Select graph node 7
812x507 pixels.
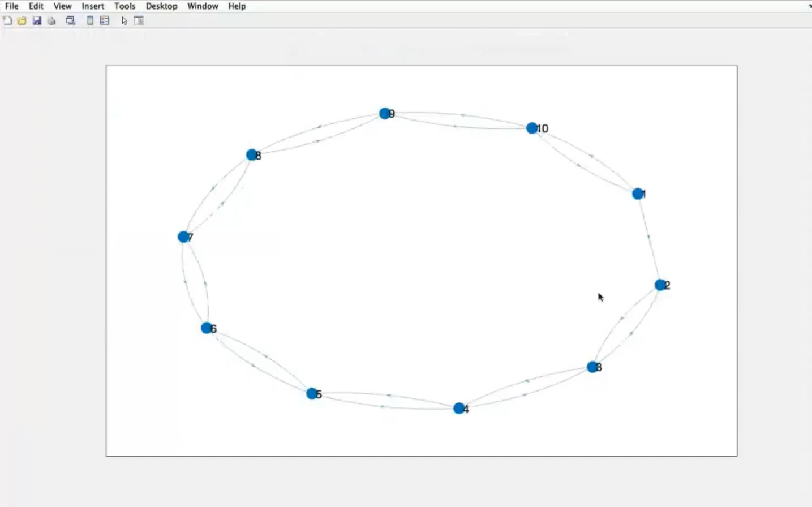pos(183,237)
